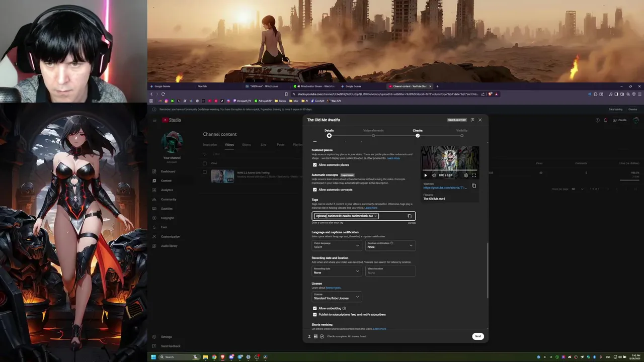This screenshot has width=644, height=362.
Task: Click the Create button in Studio header
Action: 620,120
